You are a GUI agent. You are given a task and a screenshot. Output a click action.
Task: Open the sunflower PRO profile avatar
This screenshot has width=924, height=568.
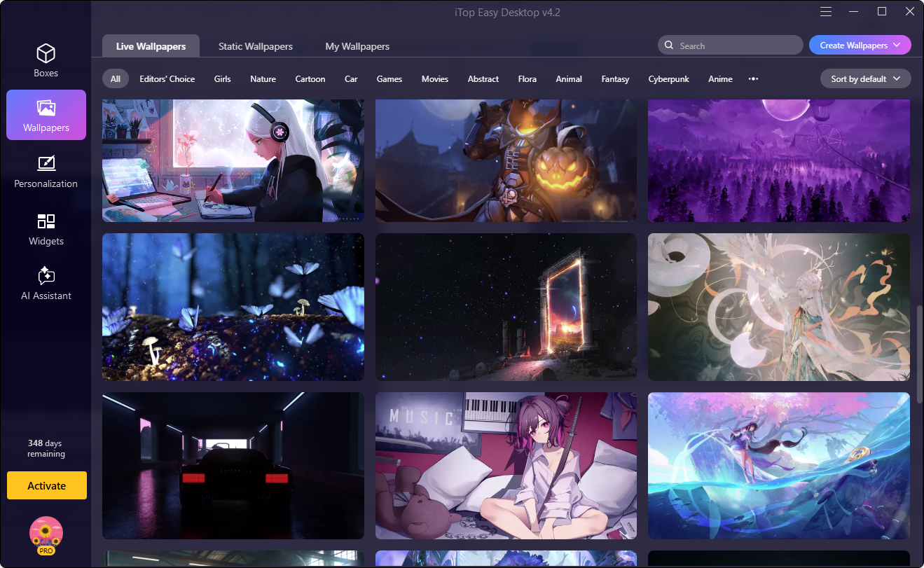(46, 536)
